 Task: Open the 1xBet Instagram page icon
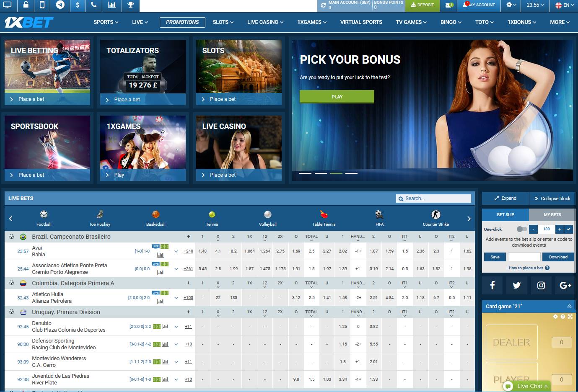click(541, 285)
